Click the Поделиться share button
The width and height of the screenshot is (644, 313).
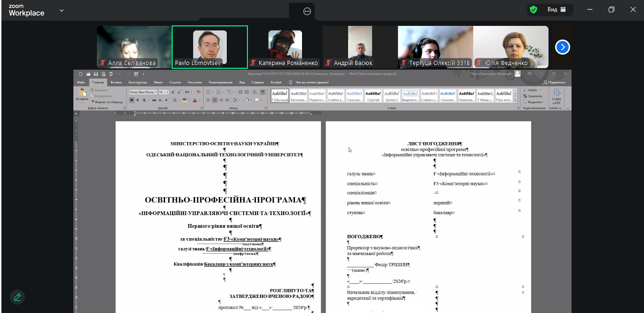554,82
